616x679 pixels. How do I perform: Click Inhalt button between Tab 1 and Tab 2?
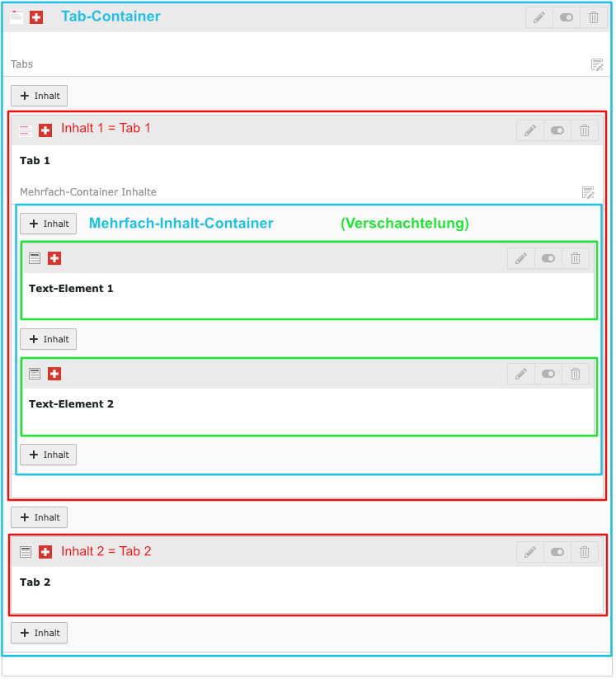39,517
